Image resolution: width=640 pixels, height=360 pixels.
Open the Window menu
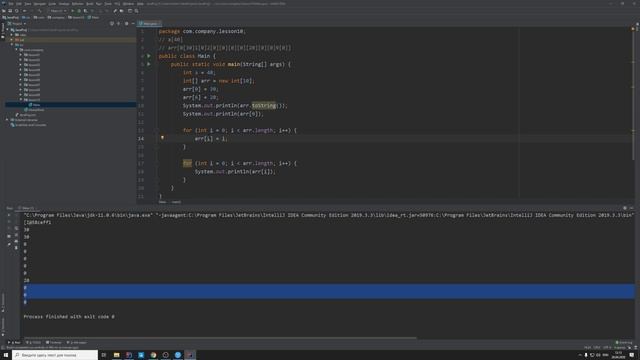(128, 4)
